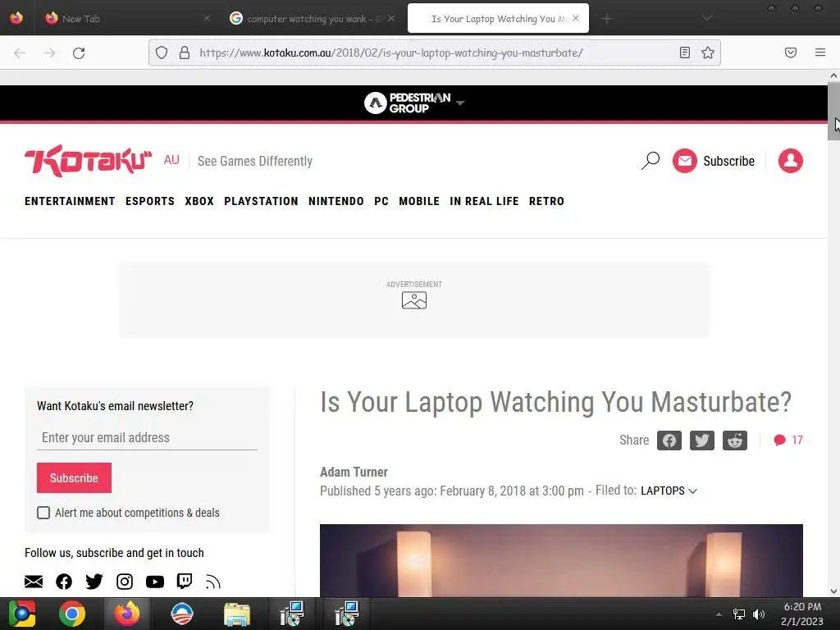The height and width of the screenshot is (630, 840).
Task: Switch to the New Tab tab
Action: pos(128,19)
